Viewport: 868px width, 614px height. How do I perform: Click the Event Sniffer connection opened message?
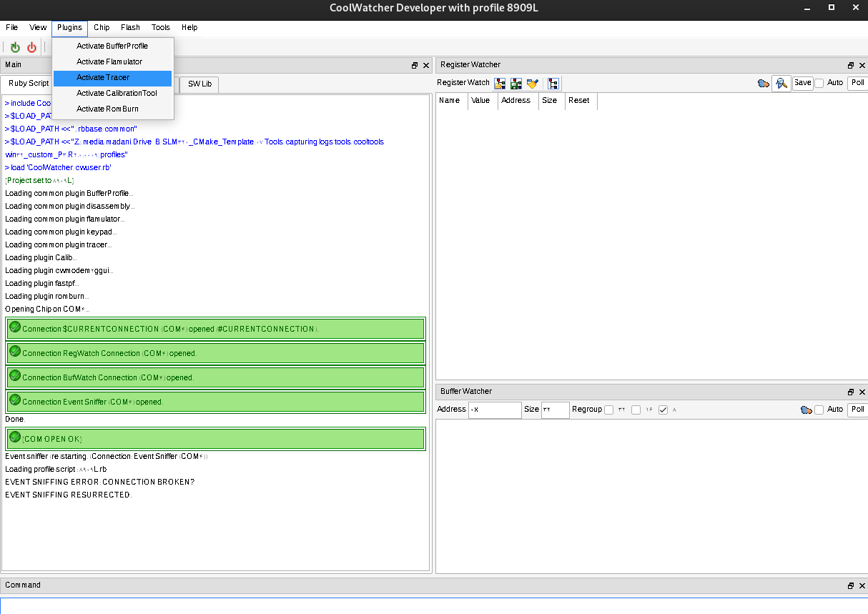coord(216,402)
